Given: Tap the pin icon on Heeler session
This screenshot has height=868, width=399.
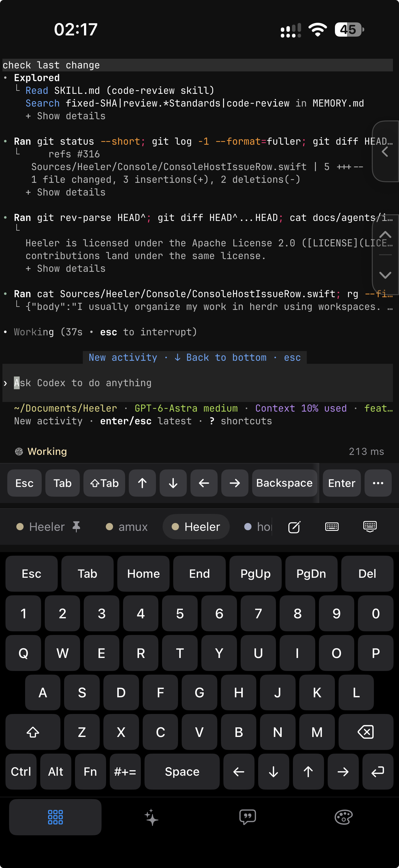Looking at the screenshot, I should coord(76,526).
